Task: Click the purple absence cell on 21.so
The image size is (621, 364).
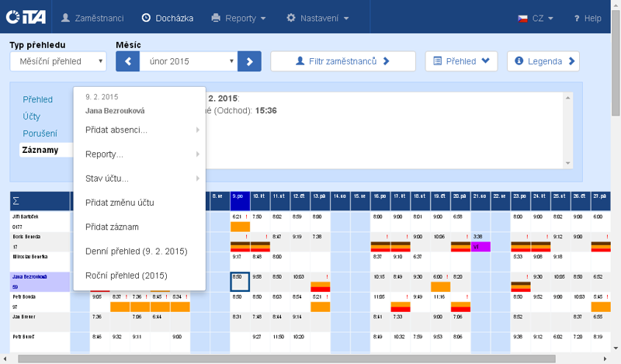Action: point(480,246)
